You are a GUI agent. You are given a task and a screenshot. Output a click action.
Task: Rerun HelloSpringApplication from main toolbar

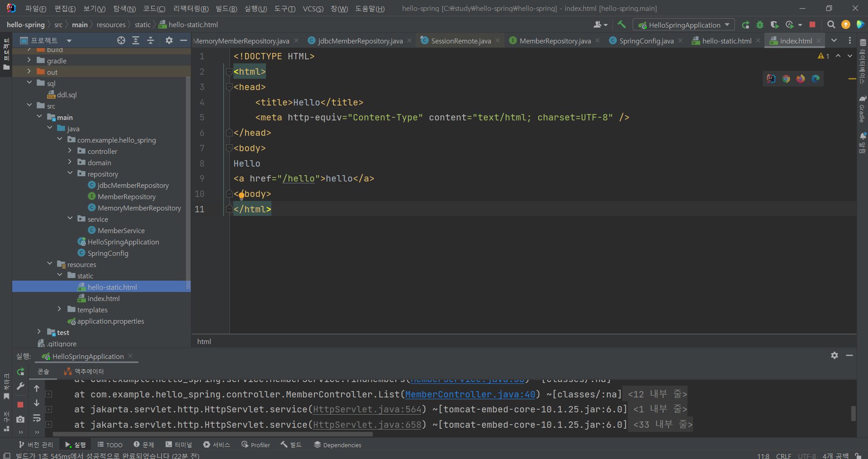coord(746,25)
